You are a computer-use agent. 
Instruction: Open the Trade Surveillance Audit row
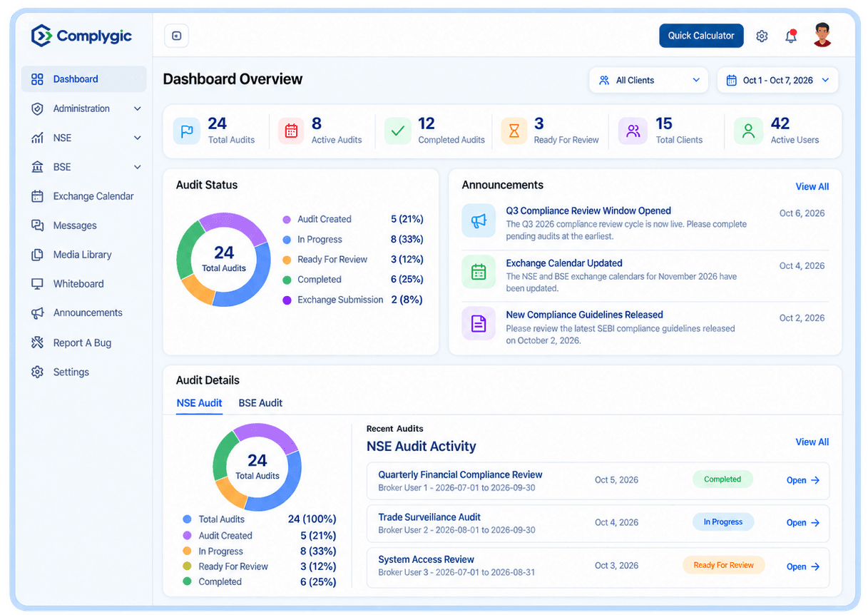click(598, 524)
